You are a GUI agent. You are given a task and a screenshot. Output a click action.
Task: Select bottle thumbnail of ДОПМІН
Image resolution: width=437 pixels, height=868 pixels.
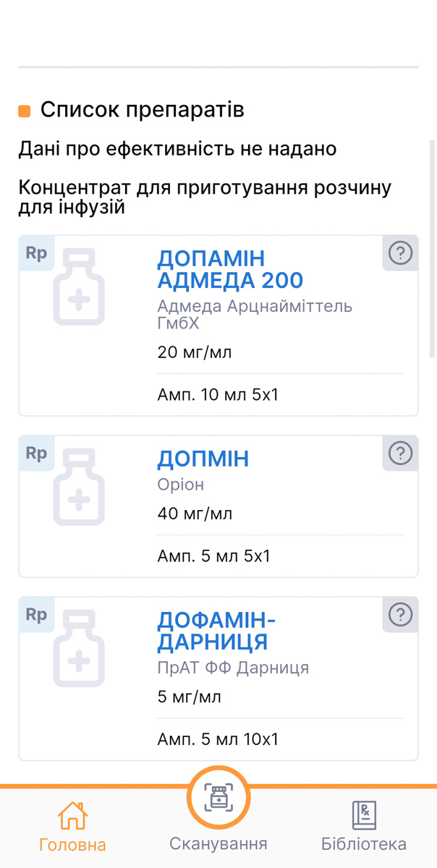point(79,487)
